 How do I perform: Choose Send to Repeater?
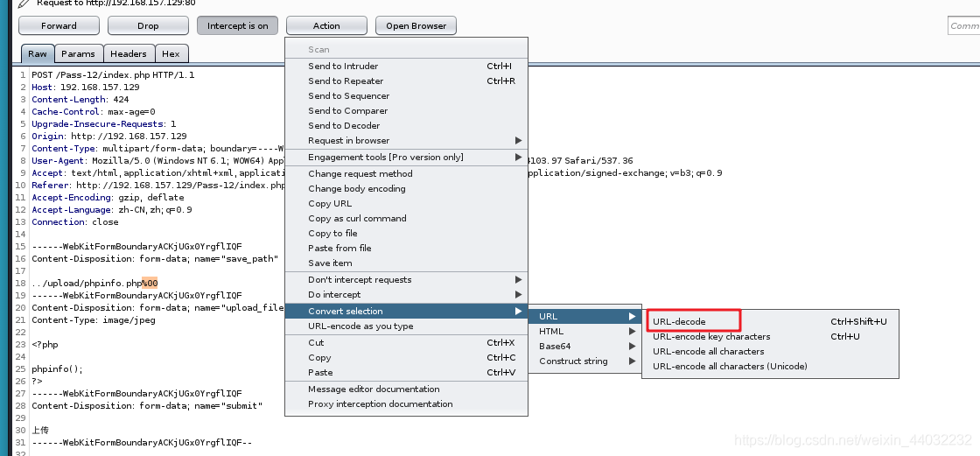[x=406, y=81]
